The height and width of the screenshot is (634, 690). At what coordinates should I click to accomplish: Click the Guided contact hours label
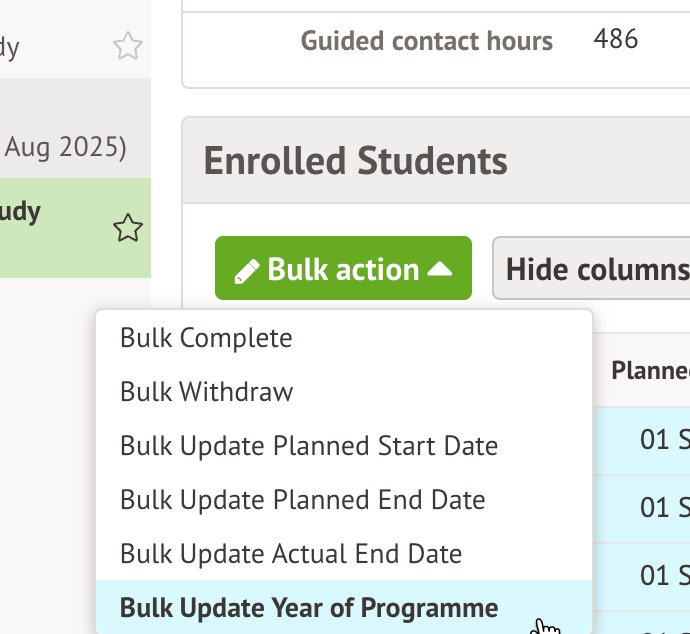click(x=427, y=41)
